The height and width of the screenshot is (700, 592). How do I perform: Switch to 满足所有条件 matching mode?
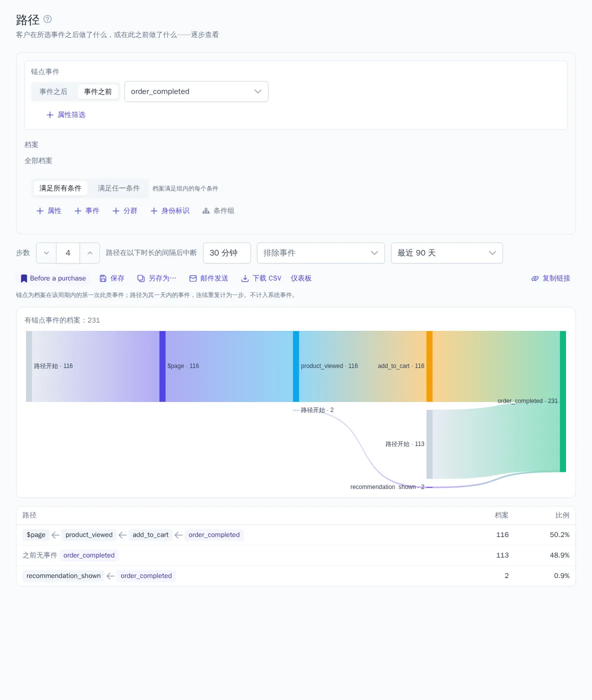tap(60, 188)
